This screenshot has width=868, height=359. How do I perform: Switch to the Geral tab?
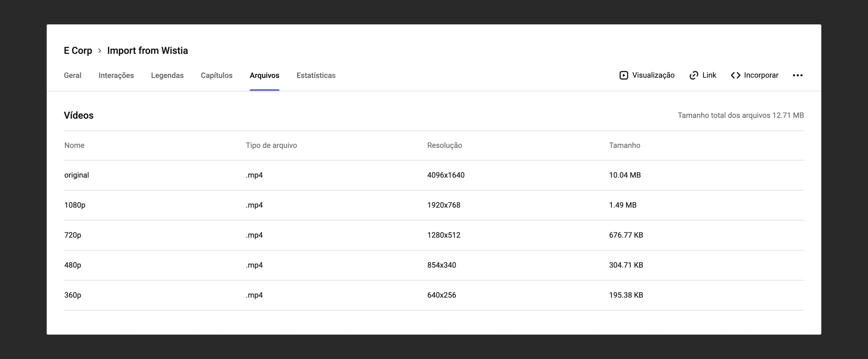[x=72, y=75]
